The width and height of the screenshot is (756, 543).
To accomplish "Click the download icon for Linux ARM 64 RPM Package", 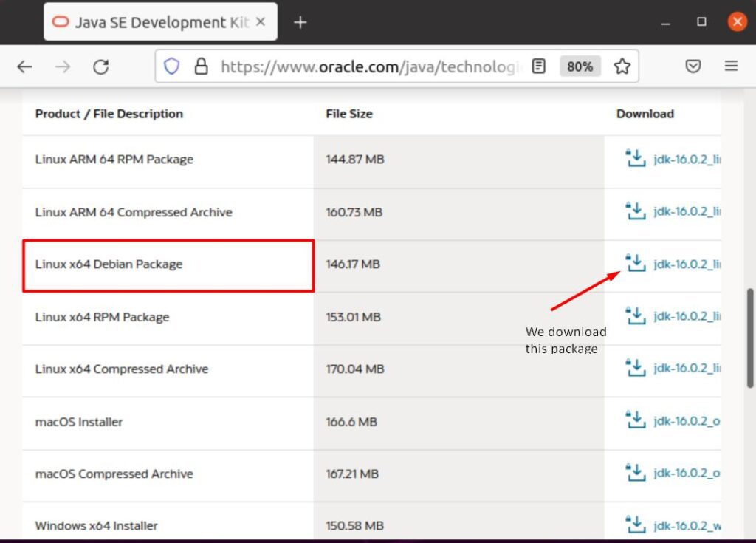I will point(635,158).
